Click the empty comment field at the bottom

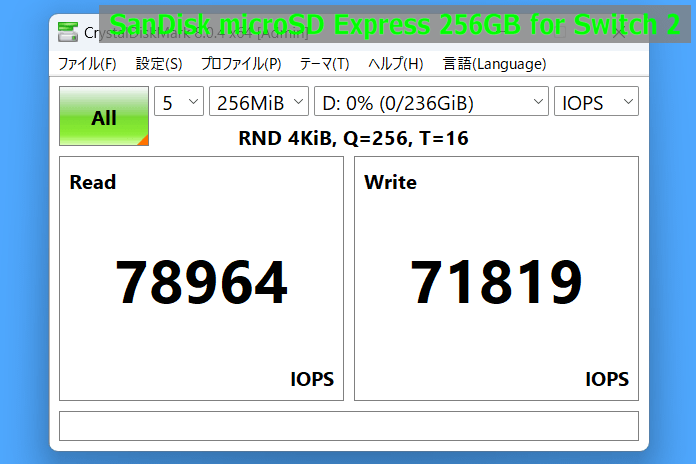pos(348,425)
